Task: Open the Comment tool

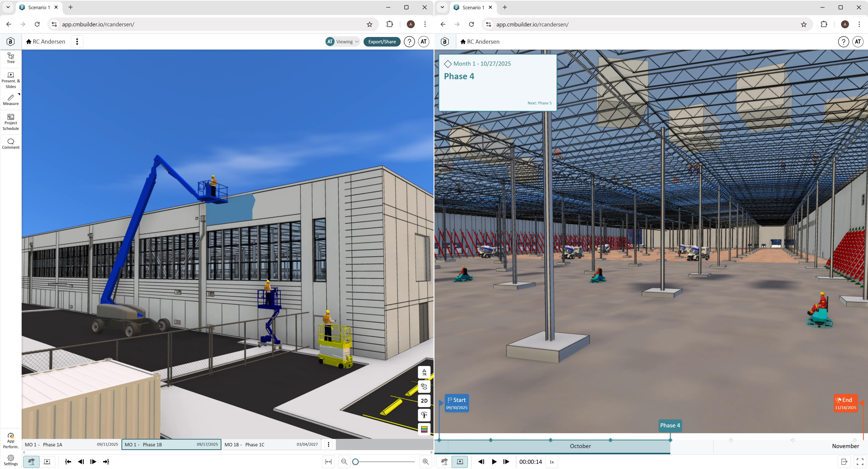Action: pyautogui.click(x=11, y=143)
